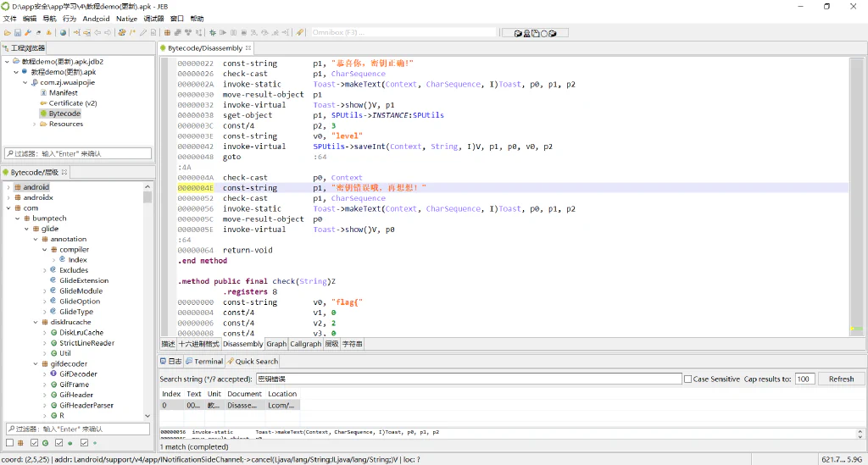
Task: Expand the androidx package node
Action: point(8,197)
